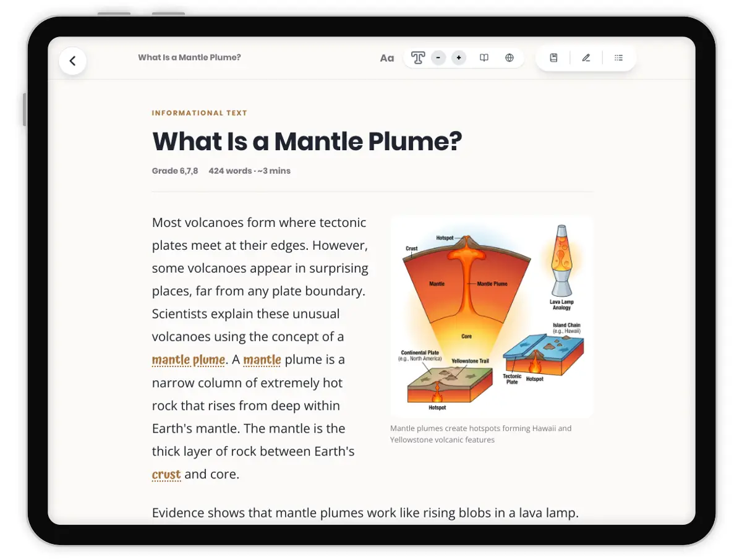Image resolution: width=742 pixels, height=560 pixels.
Task: Click the small header title 'What Is a Mantle Plume?'
Action: pyautogui.click(x=189, y=57)
